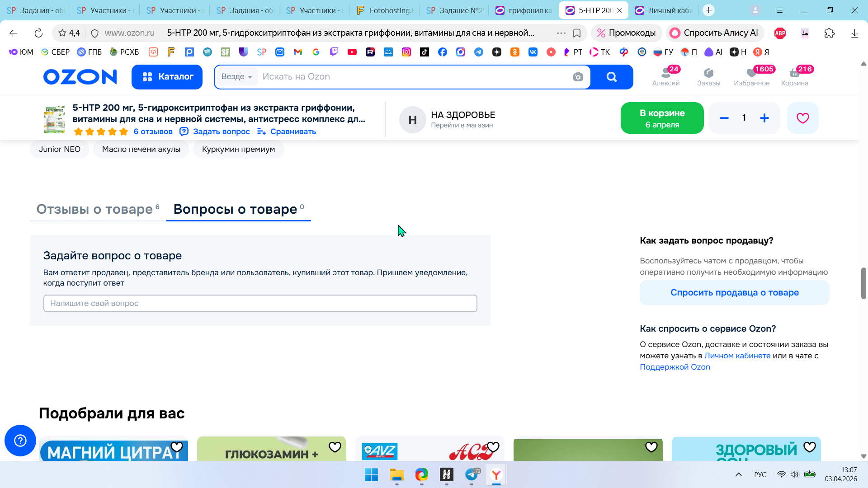Toggle the heart on the Магний Цитрат card
Screen dimensions: 868x488
177,447
